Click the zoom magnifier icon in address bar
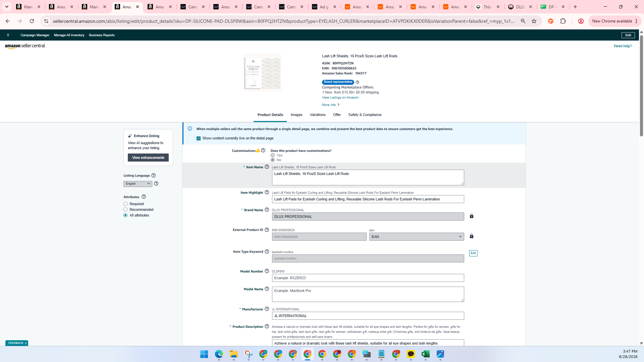The height and width of the screenshot is (362, 644). 523,21
